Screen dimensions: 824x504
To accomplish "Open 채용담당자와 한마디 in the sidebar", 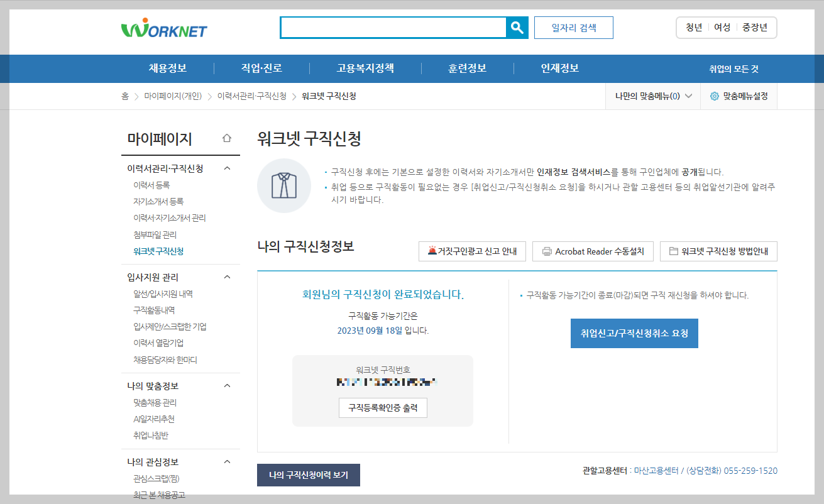I will click(165, 360).
